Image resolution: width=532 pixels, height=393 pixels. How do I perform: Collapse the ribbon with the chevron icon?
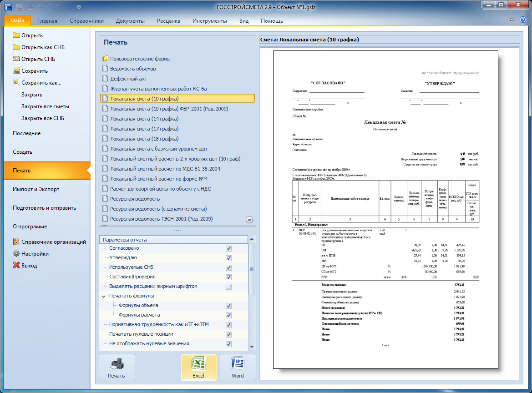(x=512, y=20)
